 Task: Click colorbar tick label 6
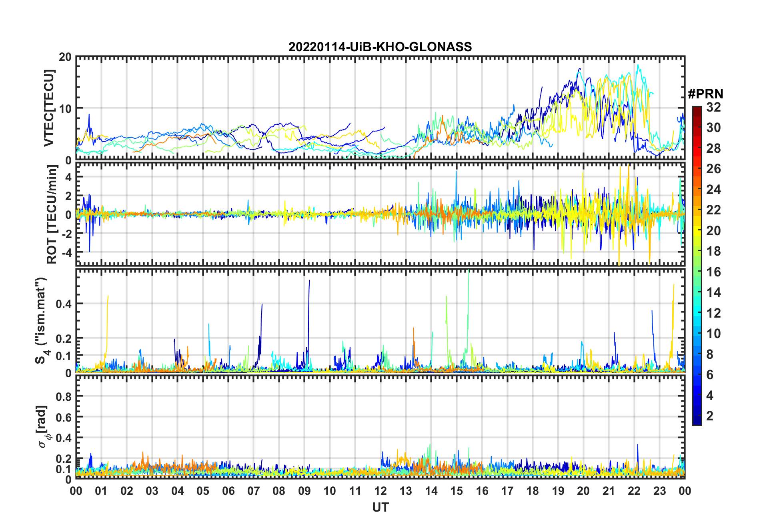[710, 375]
